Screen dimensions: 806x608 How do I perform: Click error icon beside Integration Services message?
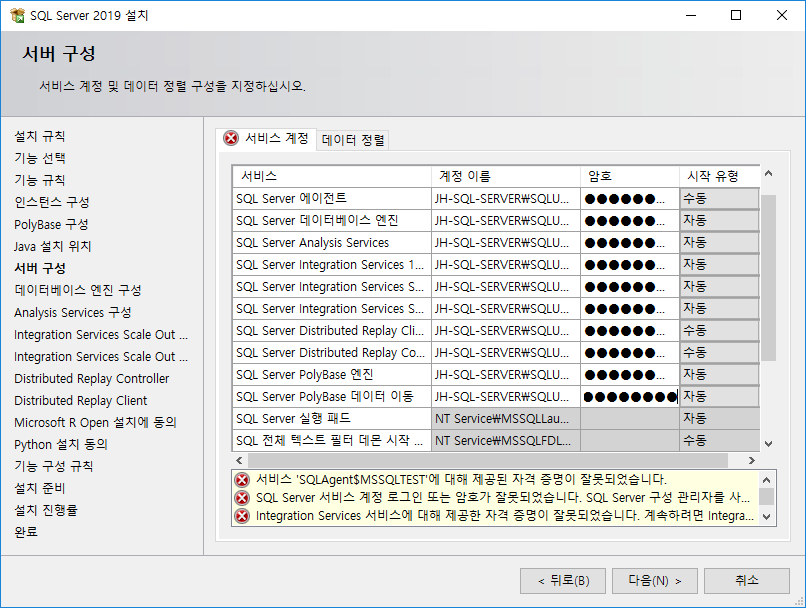point(242,515)
